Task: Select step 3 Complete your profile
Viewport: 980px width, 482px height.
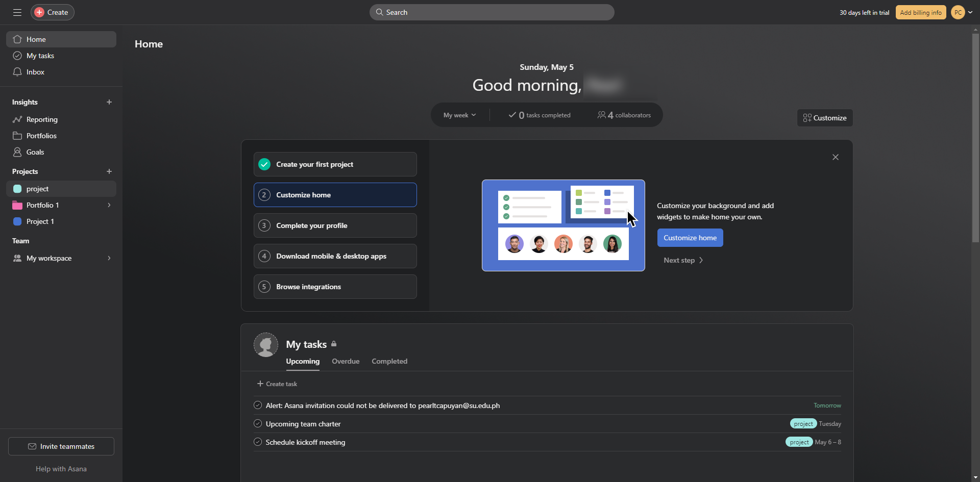Action: pyautogui.click(x=335, y=225)
